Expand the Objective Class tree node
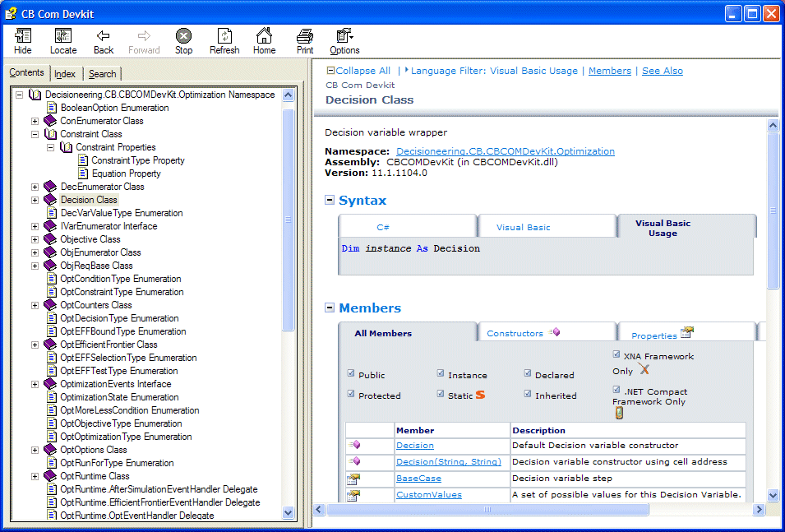 [35, 238]
